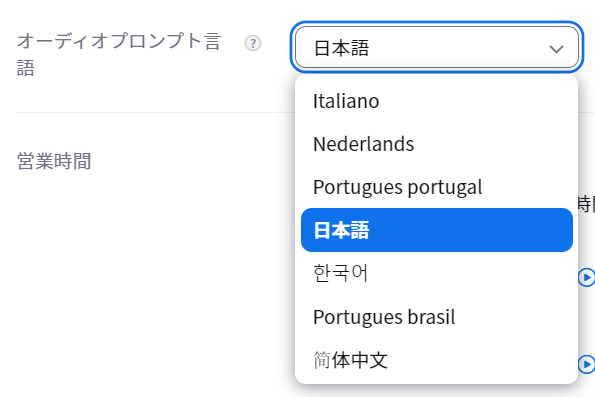Select the highlighted 日本語 list entry
The height and width of the screenshot is (397, 595).
[x=437, y=230]
